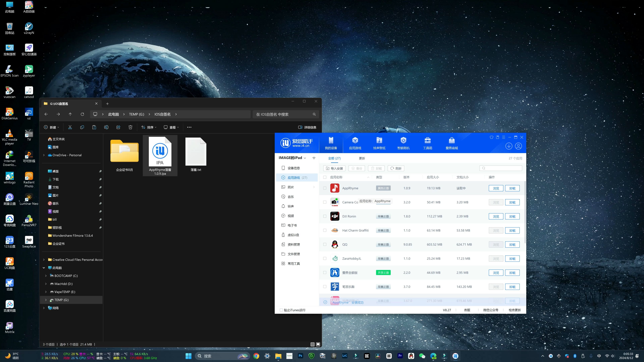The width and height of the screenshot is (644, 362).
Task: Open the 工具箱 tab in 爱思助手
Action: click(x=427, y=143)
